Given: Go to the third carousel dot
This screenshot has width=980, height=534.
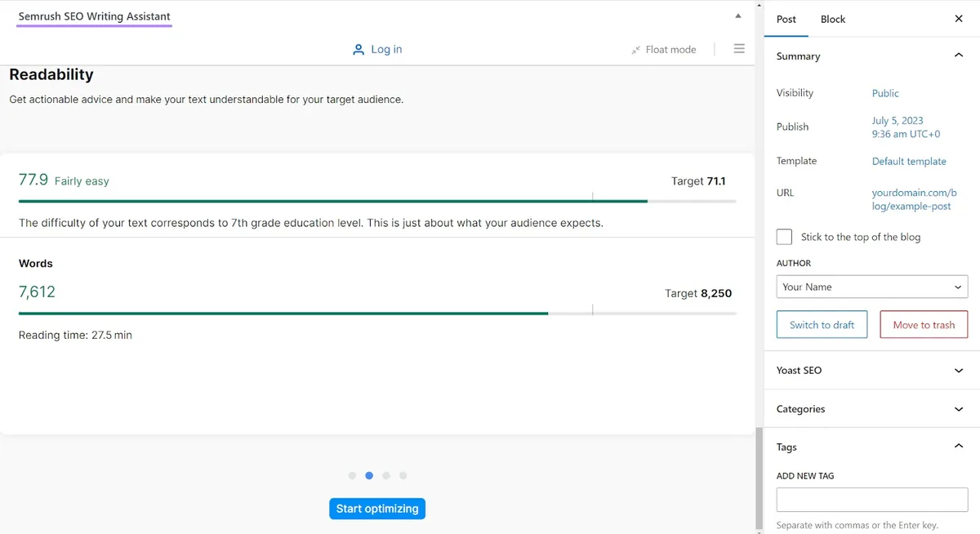Looking at the screenshot, I should (386, 475).
